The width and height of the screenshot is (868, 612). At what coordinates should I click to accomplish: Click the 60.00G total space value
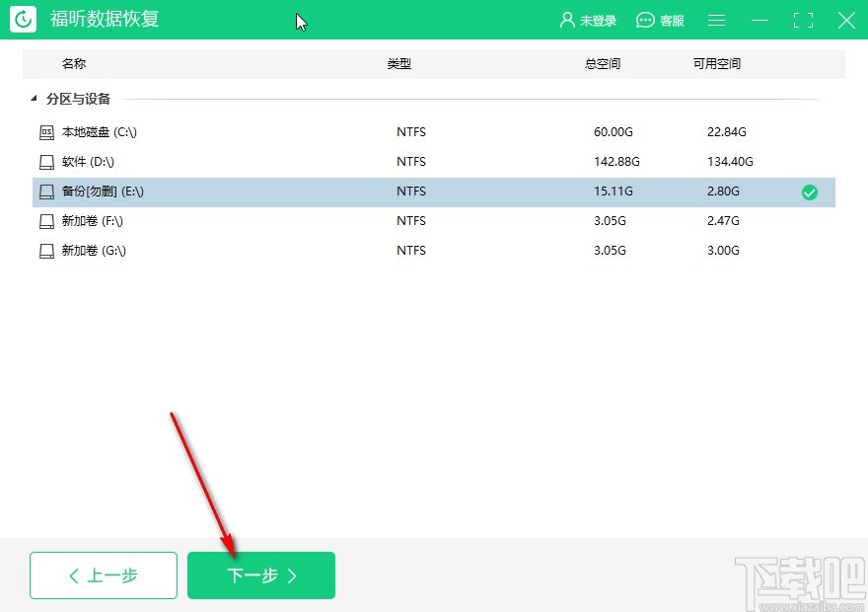click(614, 132)
